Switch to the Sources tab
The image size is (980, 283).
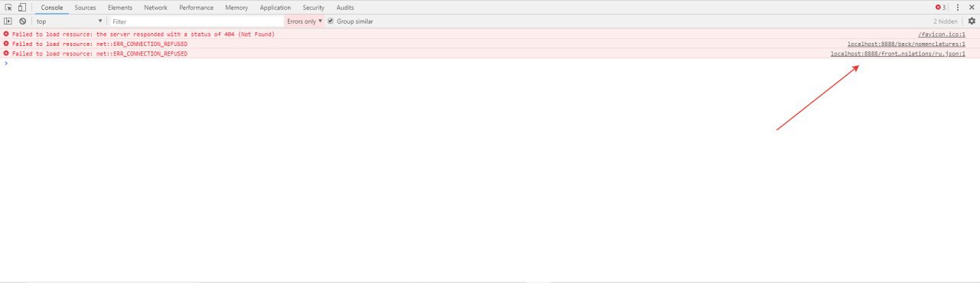85,8
